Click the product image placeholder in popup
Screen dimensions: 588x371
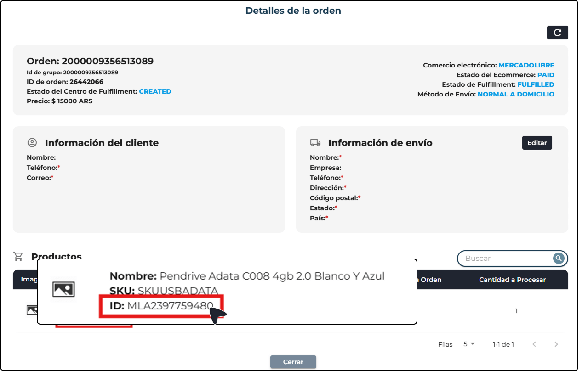(63, 289)
